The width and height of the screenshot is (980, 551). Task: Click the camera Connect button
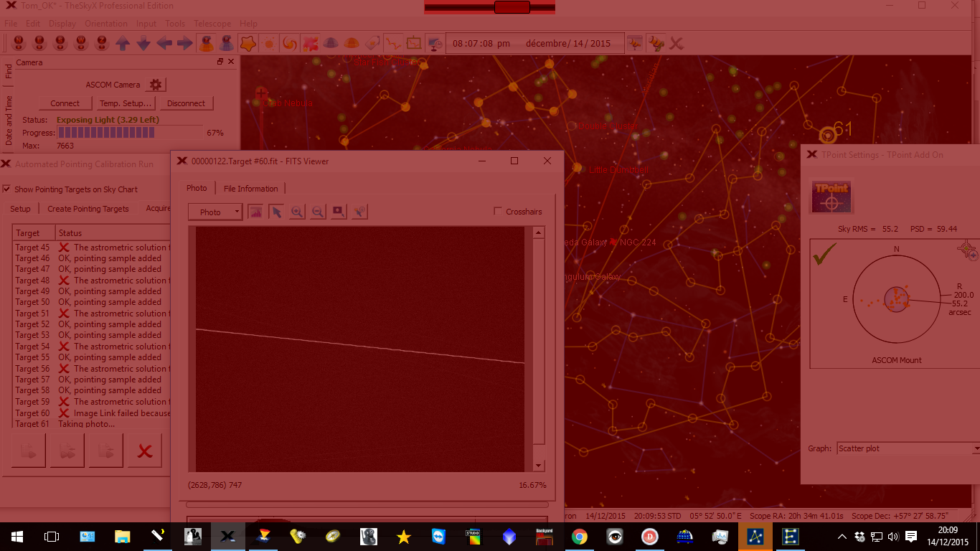tap(65, 103)
